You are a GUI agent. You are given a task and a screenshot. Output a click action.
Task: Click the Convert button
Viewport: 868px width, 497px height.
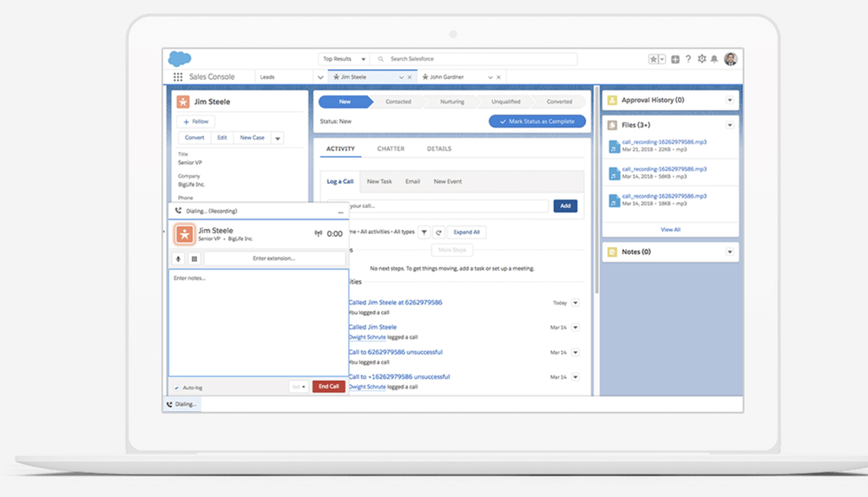194,138
